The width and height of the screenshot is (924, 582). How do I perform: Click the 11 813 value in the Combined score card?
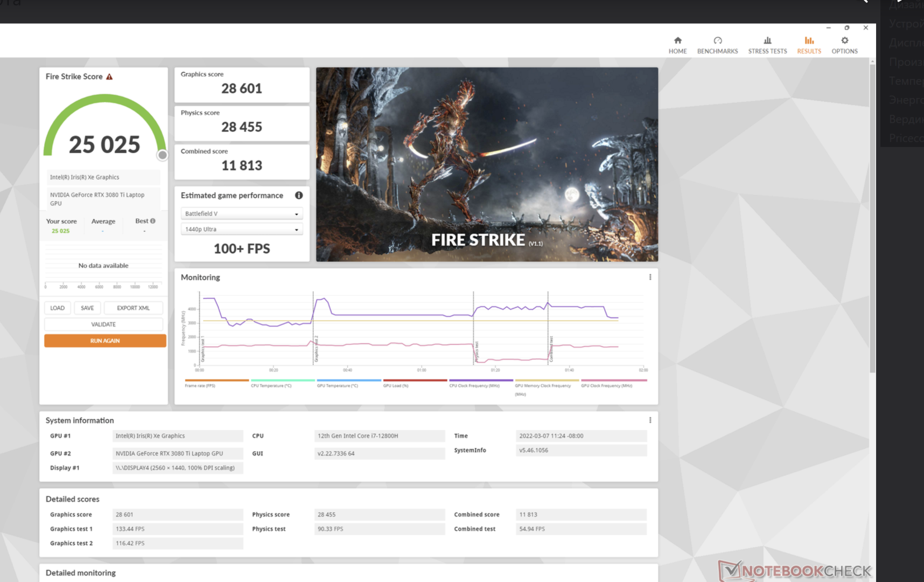click(242, 165)
